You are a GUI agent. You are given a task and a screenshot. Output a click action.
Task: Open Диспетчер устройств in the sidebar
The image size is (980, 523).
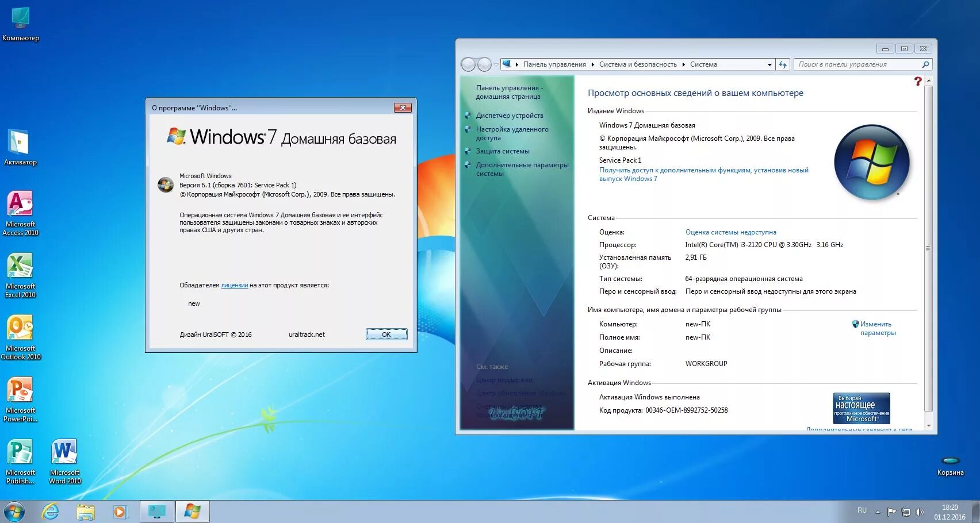[509, 116]
